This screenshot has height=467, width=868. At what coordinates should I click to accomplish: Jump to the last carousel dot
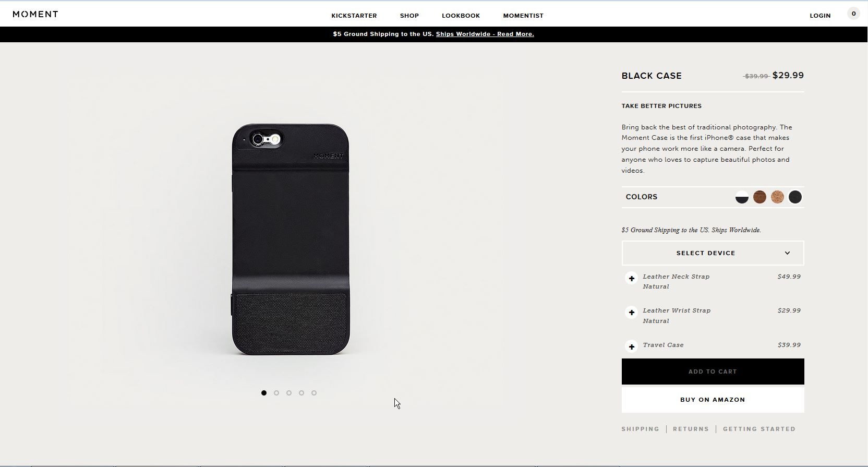point(314,393)
